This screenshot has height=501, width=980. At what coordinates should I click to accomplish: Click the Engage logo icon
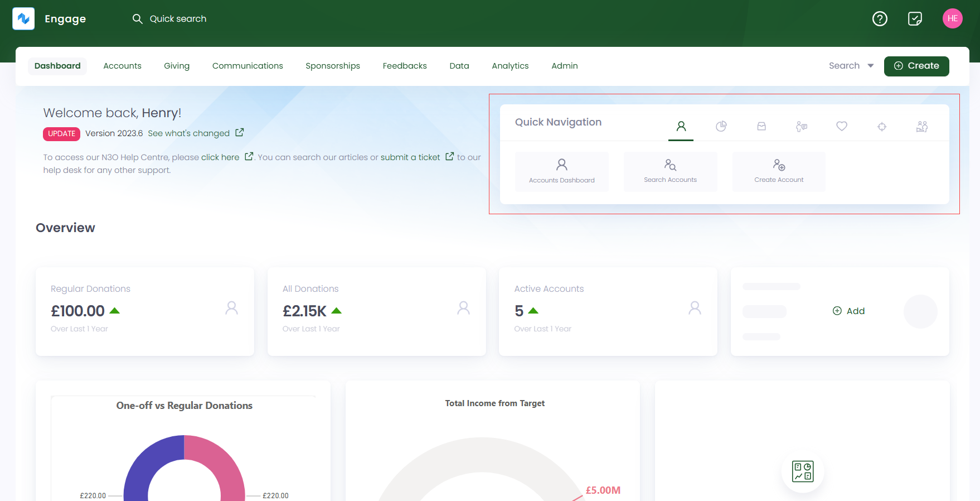point(23,18)
